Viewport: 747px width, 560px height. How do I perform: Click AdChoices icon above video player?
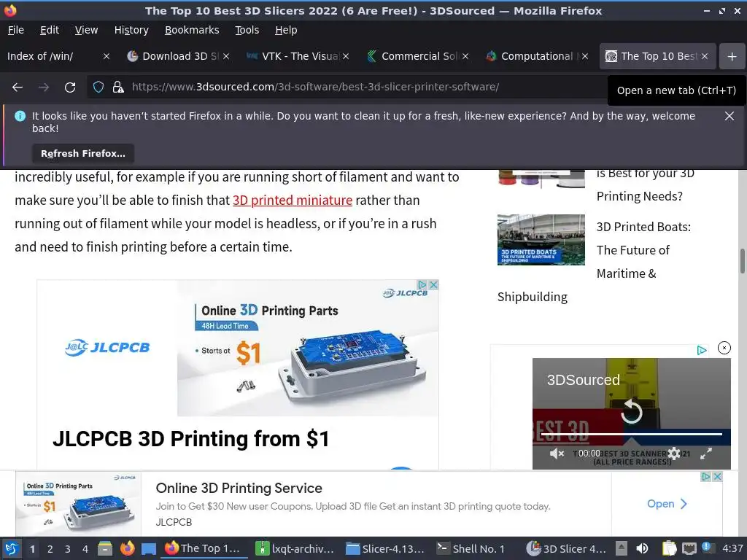[701, 351]
